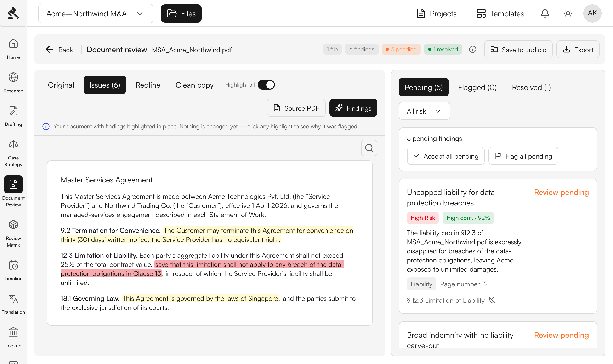Open Case Strategy scales icon

pos(13,144)
